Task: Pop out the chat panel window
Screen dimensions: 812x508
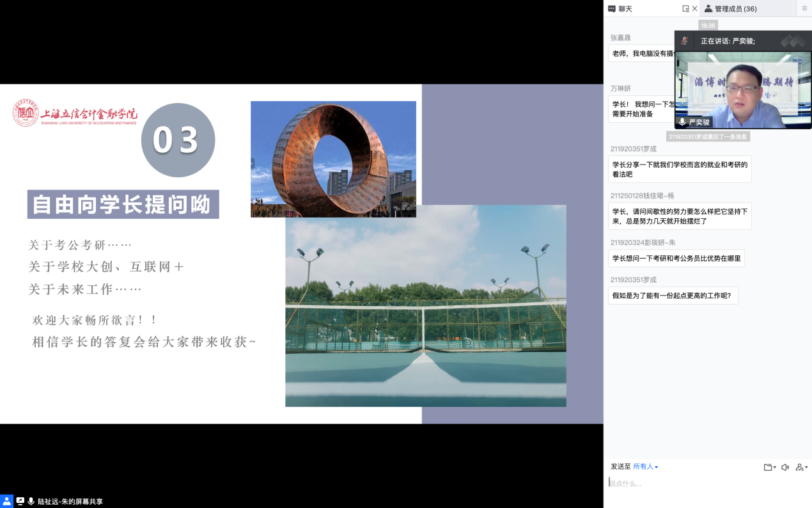Action: pos(685,8)
